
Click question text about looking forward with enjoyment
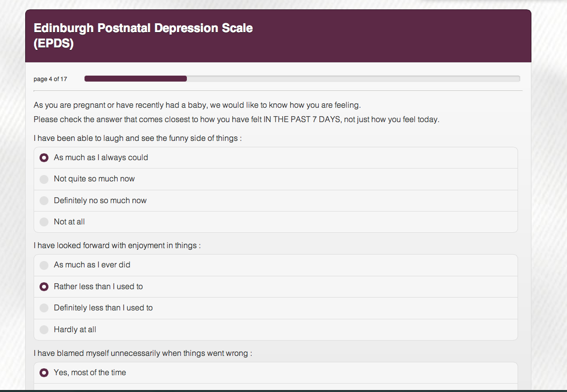coord(117,246)
